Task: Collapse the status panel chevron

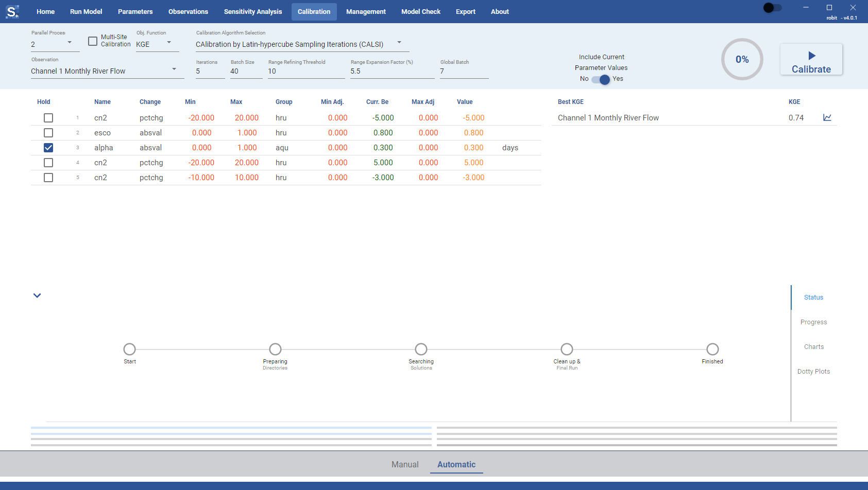Action: (x=37, y=295)
